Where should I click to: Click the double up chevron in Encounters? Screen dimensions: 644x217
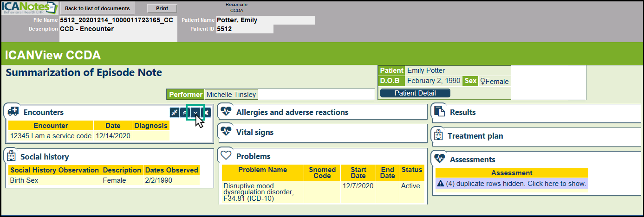click(x=185, y=113)
